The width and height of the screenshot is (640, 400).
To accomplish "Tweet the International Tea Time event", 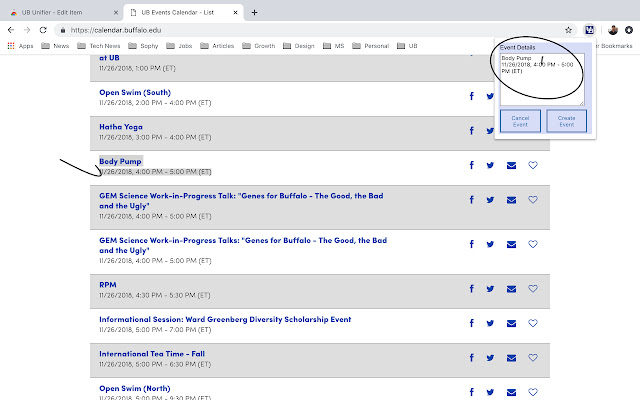I will 491,358.
